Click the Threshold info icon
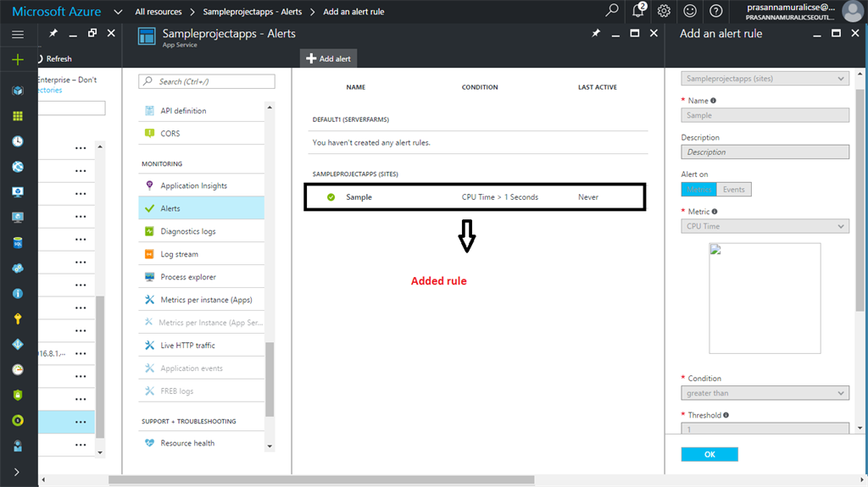Viewport: 868px width, 487px height. point(726,415)
